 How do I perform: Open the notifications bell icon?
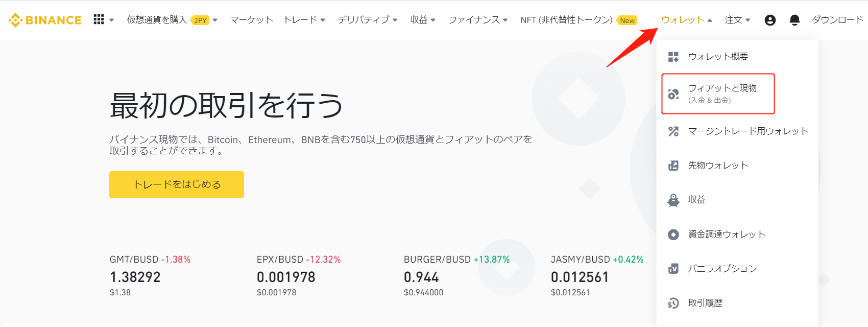tap(794, 20)
